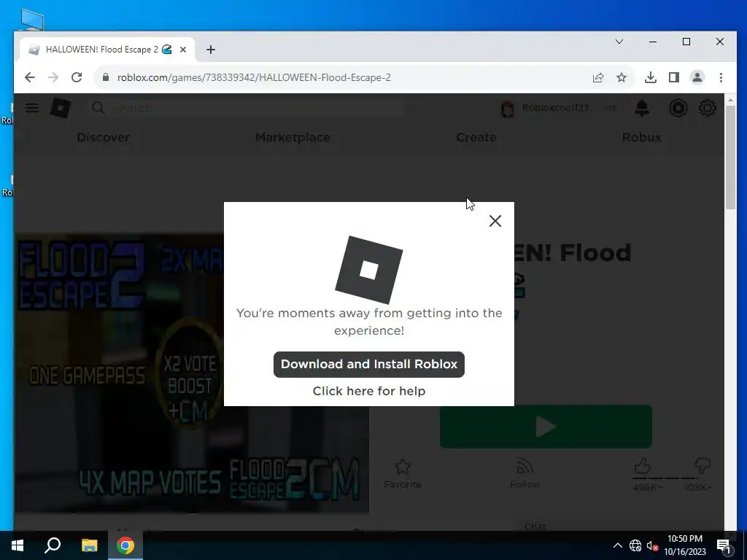Open Robux balance icon
The height and width of the screenshot is (560, 747).
tap(678, 108)
